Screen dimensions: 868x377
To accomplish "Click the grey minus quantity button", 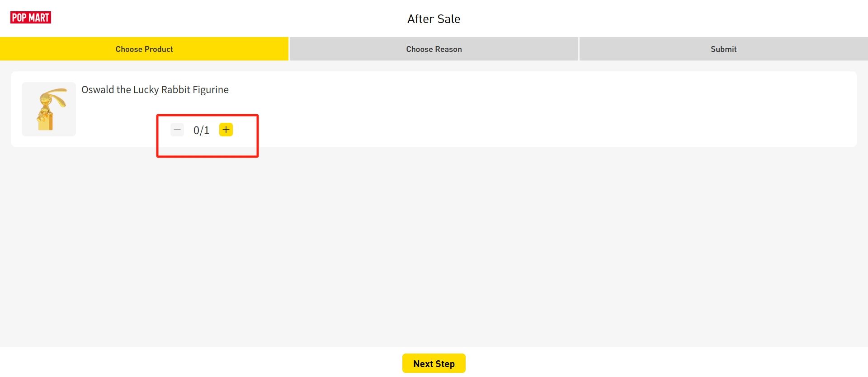I will [177, 130].
